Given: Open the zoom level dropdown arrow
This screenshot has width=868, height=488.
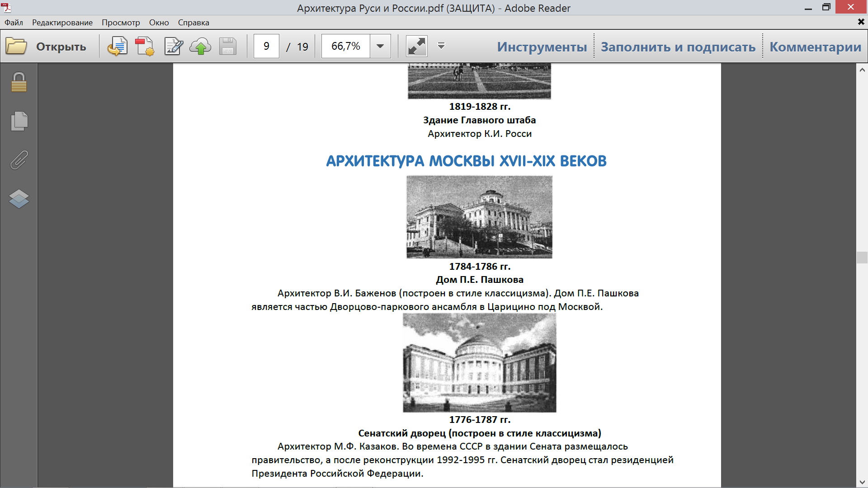Looking at the screenshot, I should tap(380, 46).
